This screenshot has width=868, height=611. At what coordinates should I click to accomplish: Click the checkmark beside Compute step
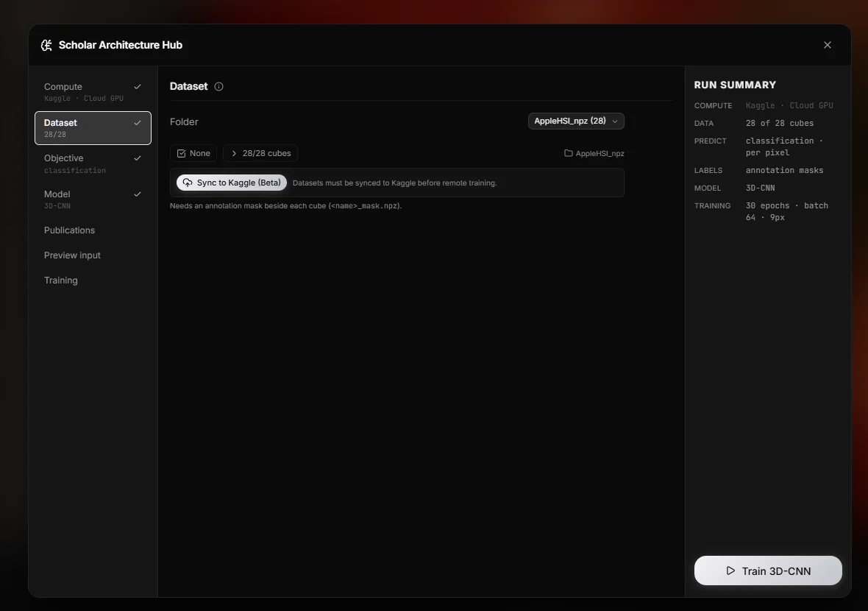click(x=138, y=86)
